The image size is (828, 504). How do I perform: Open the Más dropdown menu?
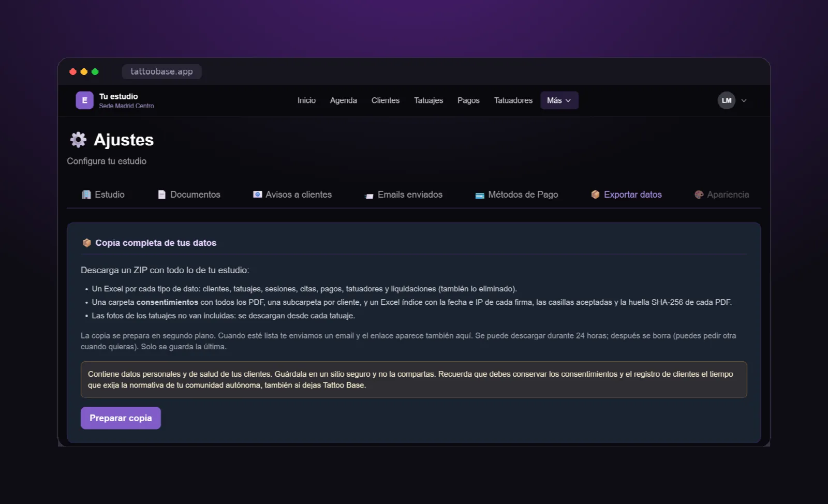click(559, 100)
